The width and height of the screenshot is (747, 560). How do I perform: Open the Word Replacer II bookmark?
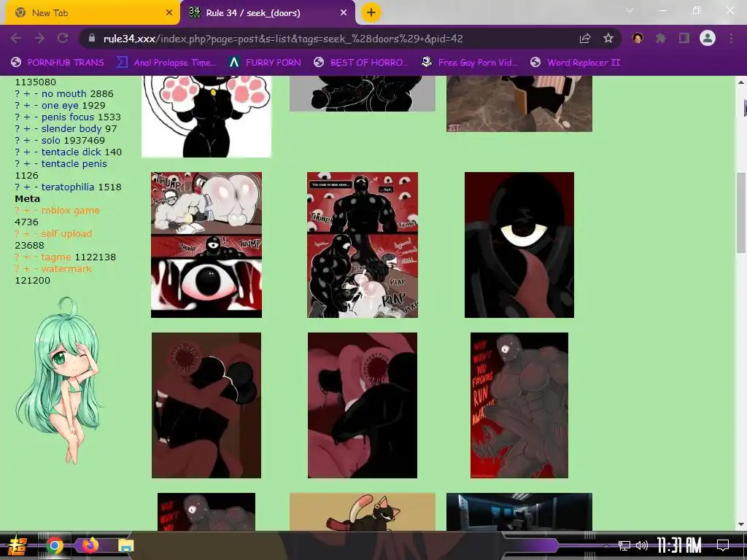pyautogui.click(x=576, y=63)
